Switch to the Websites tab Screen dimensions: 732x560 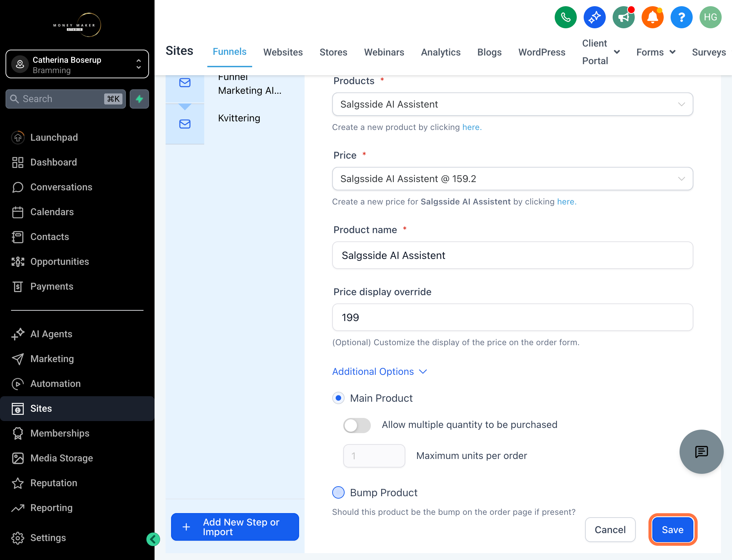[283, 52]
